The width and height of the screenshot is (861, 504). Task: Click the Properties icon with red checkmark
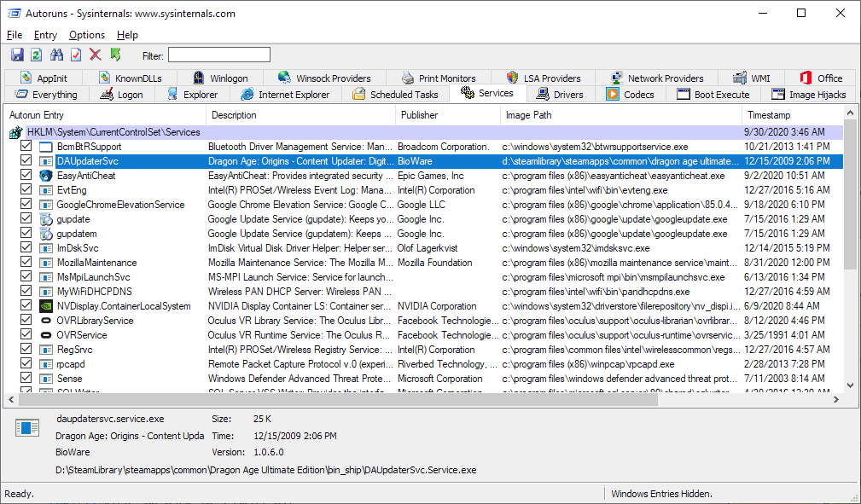(x=76, y=55)
